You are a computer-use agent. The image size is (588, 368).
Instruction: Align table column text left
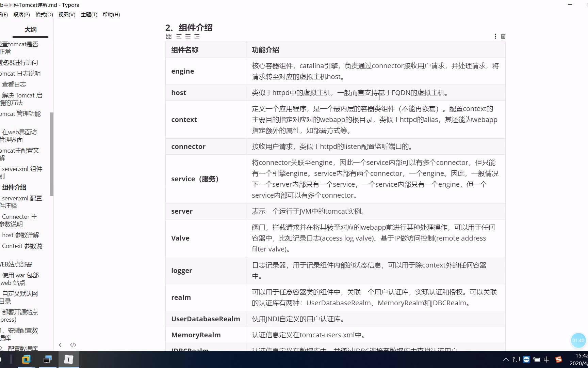click(179, 36)
